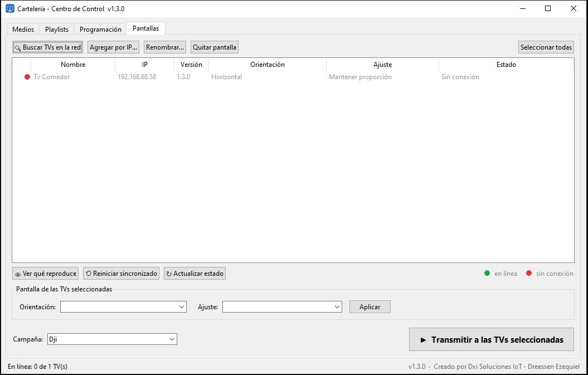Select the Pantallas tab
This screenshot has width=588, height=375.
click(145, 28)
